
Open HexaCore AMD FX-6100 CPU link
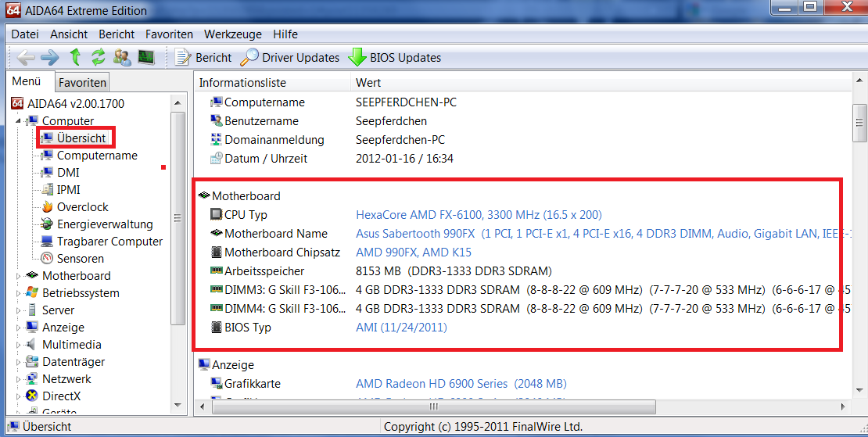point(479,215)
